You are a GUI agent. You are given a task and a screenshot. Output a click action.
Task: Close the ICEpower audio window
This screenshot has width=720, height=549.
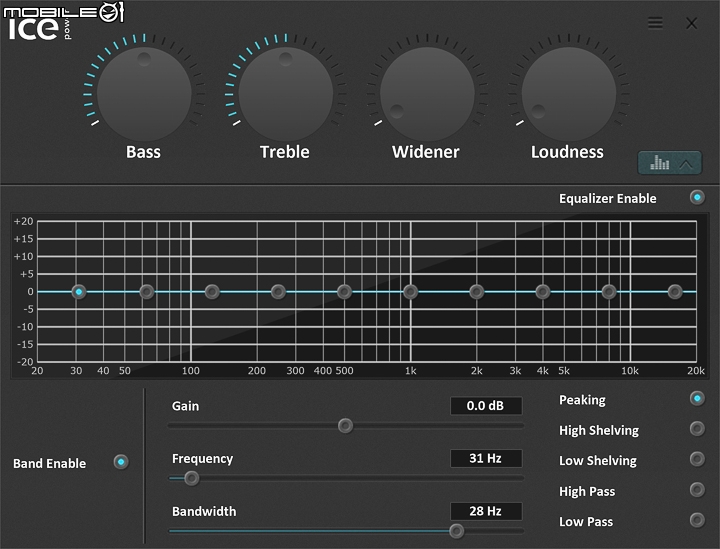(692, 23)
